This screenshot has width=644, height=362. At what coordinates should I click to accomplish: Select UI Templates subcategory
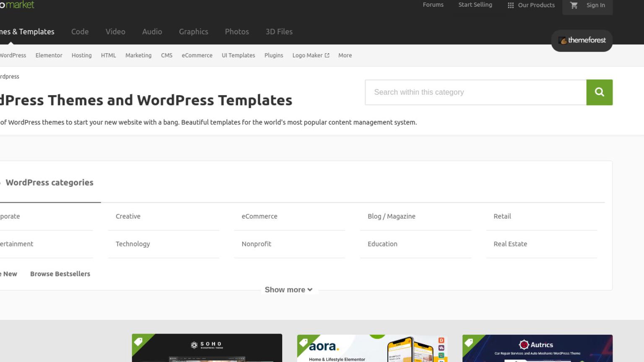pos(239,55)
